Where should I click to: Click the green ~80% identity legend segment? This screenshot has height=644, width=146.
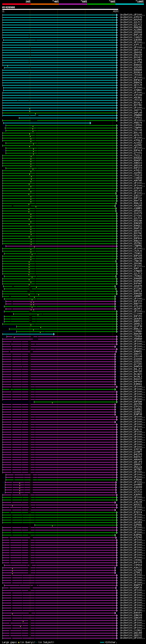point(101,4)
